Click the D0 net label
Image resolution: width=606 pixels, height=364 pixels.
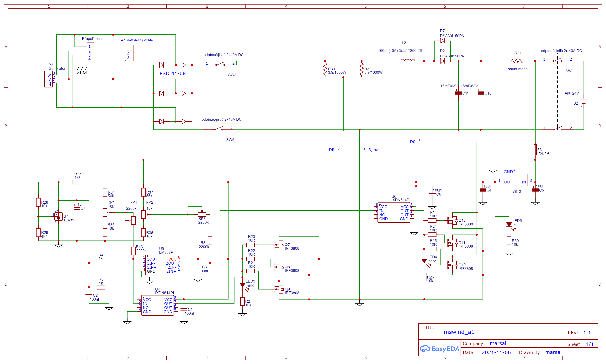(413, 142)
